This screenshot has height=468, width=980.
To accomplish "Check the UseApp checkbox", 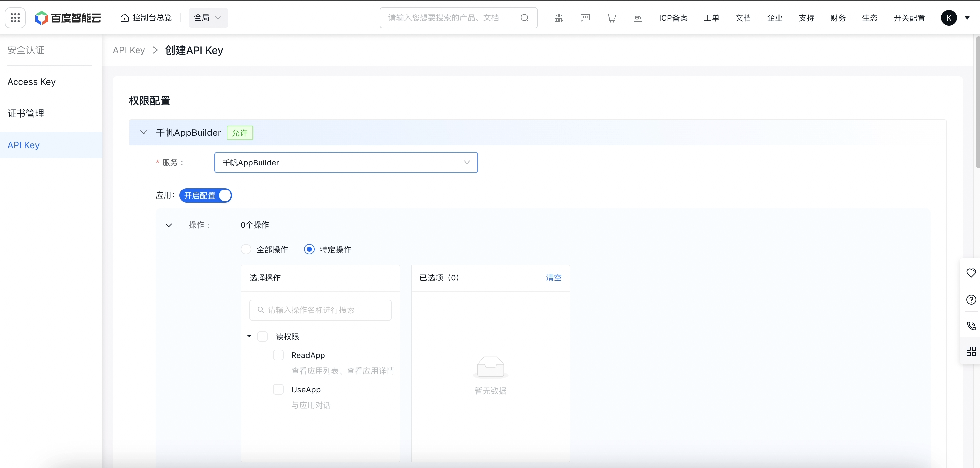I will click(x=278, y=389).
